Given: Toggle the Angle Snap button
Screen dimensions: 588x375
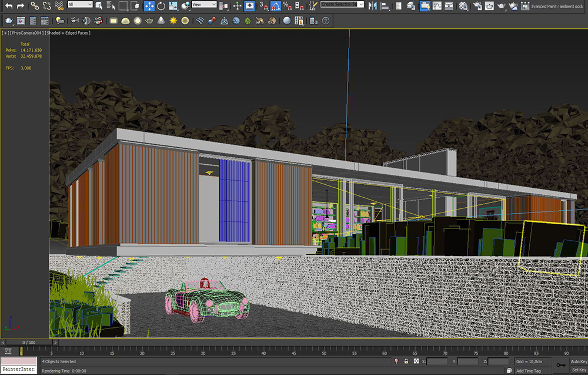Looking at the screenshot, I should [x=276, y=6].
